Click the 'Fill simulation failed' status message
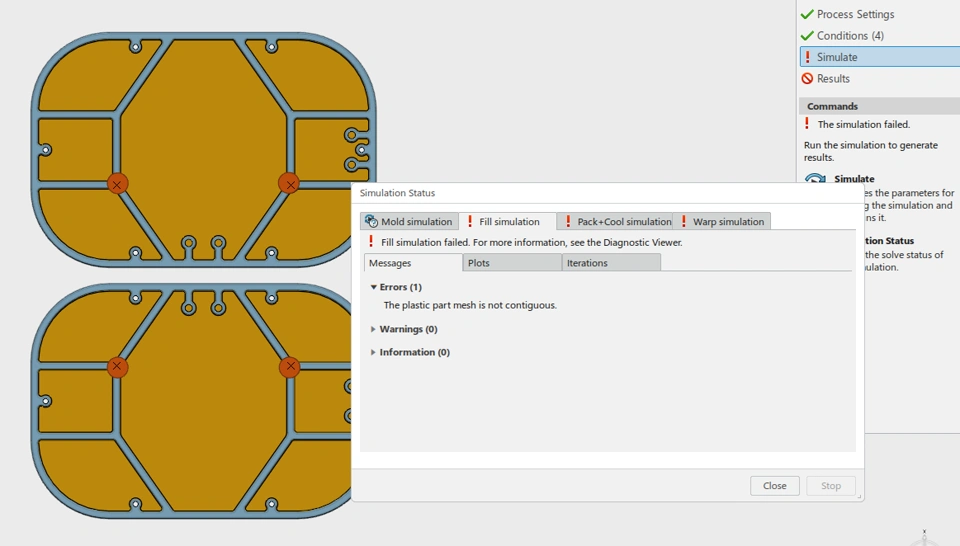 click(531, 242)
